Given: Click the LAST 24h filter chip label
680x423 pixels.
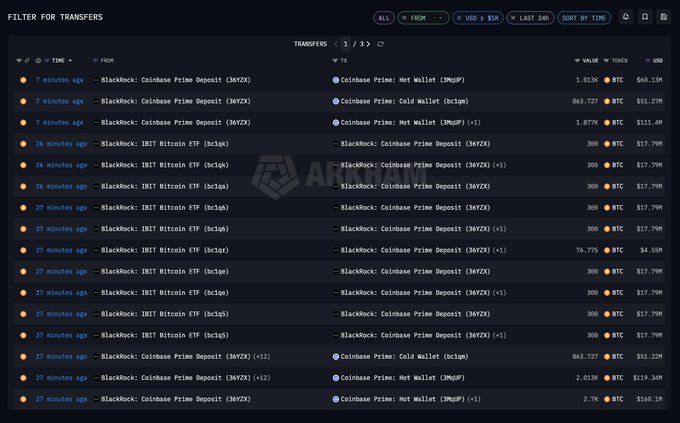Looking at the screenshot, I should tap(534, 18).
